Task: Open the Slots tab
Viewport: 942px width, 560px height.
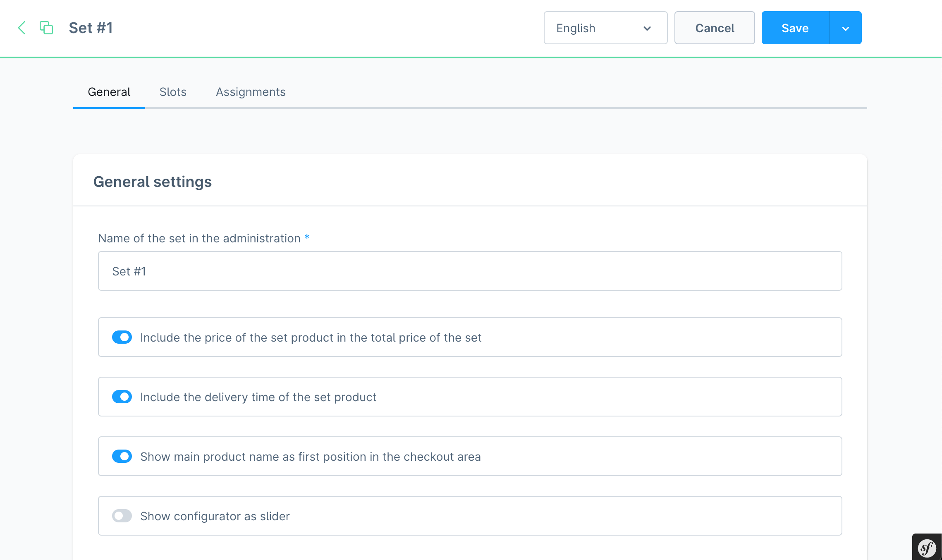Action: click(173, 92)
